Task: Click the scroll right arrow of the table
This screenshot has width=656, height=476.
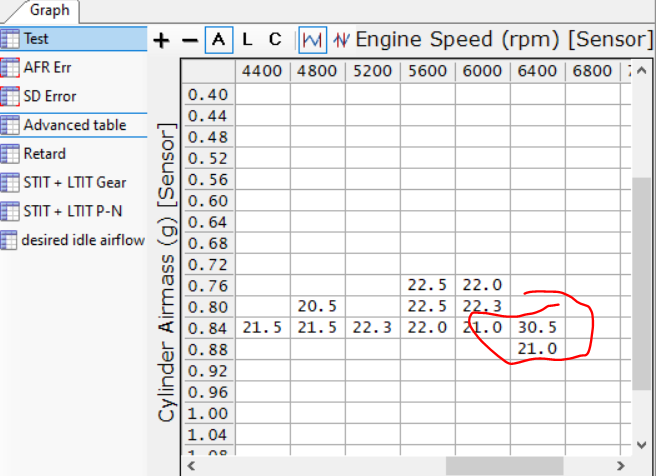Action: point(620,466)
